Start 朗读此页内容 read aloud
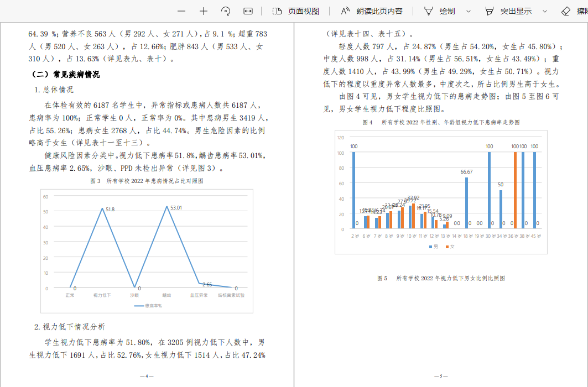Screen dimensions: 588x387 (372, 11)
